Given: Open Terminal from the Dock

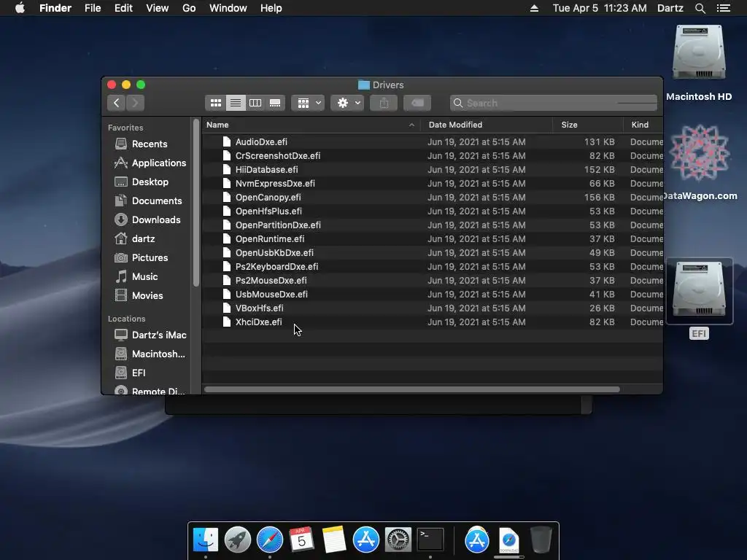Looking at the screenshot, I should point(430,540).
